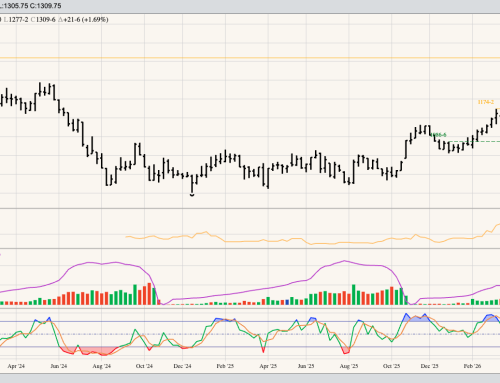The image size is (500, 383).
Task: Click the Aug '24 date label
Action: pyautogui.click(x=102, y=366)
